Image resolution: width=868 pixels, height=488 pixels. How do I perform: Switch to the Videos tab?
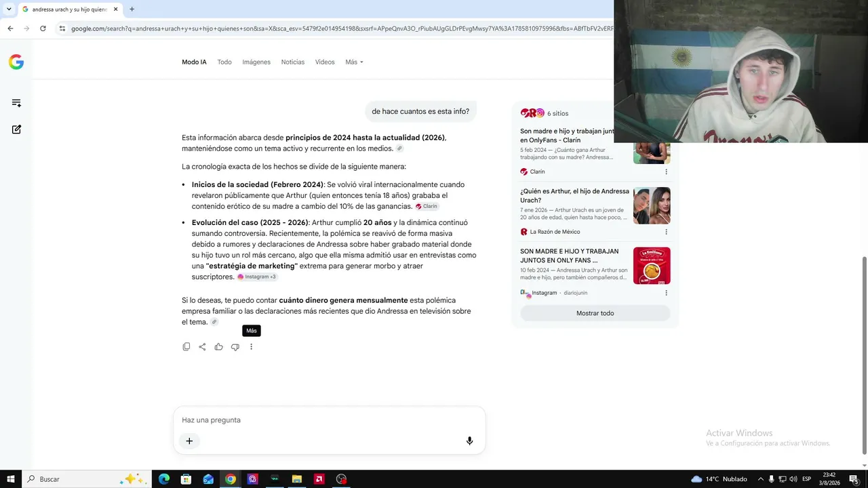(325, 62)
